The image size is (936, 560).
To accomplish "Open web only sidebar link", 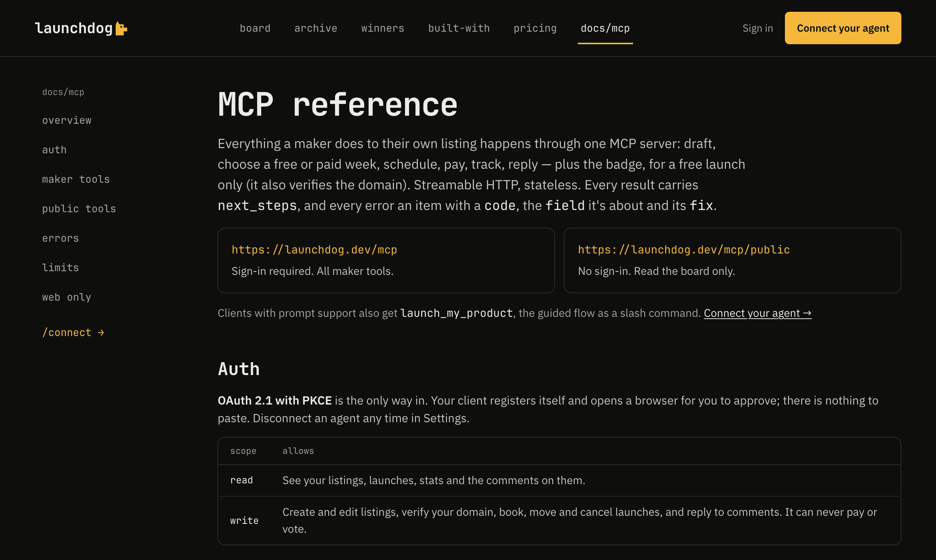I will pos(66,297).
